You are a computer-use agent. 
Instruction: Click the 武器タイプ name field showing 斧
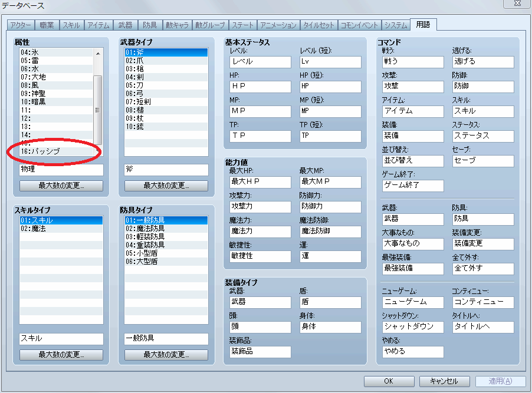(x=166, y=170)
